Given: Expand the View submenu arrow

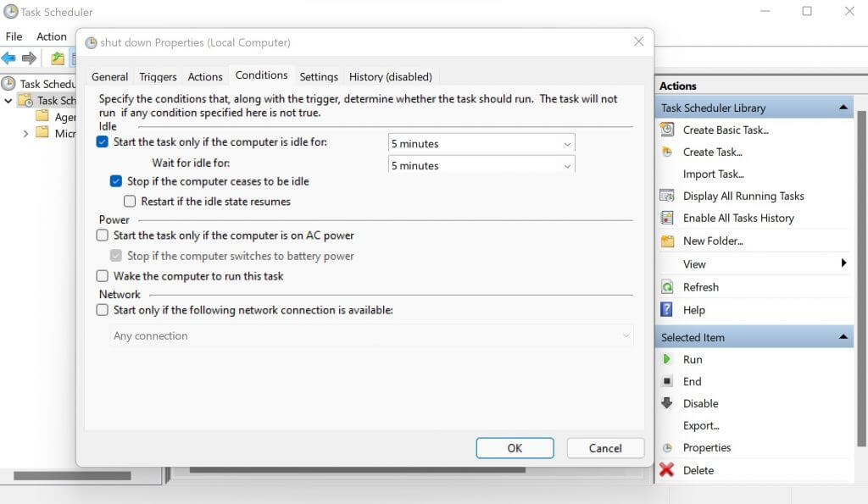Looking at the screenshot, I should [x=843, y=263].
